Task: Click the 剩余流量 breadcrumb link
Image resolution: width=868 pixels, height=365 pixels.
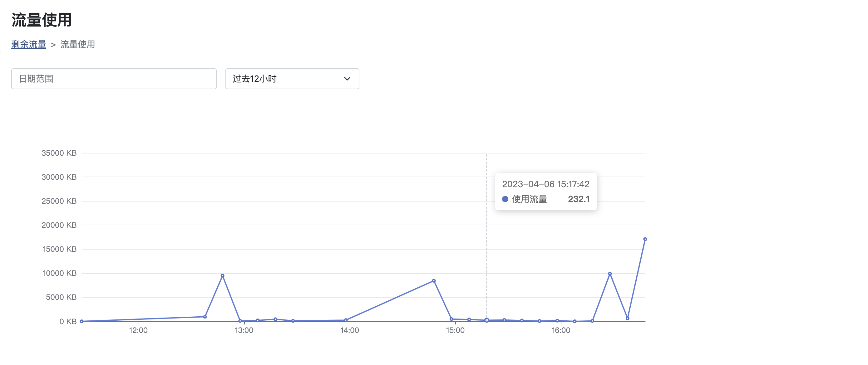Action: pyautogui.click(x=29, y=44)
